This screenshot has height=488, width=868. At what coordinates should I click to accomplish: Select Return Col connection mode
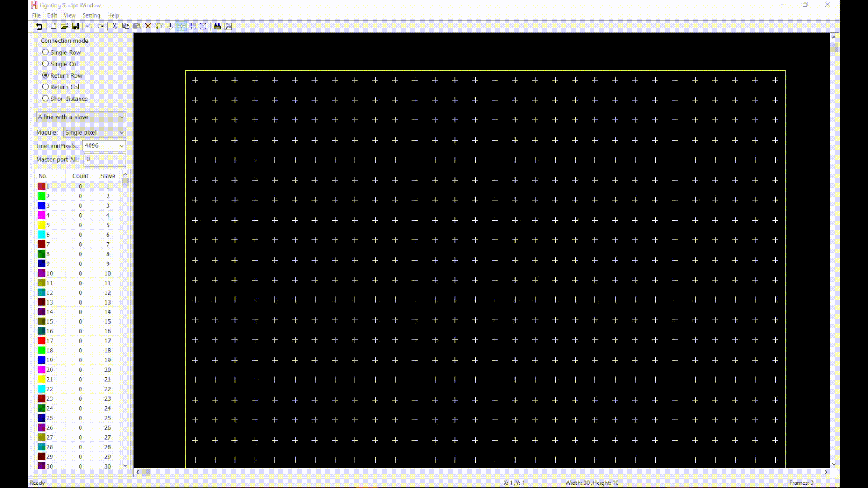[x=46, y=87]
